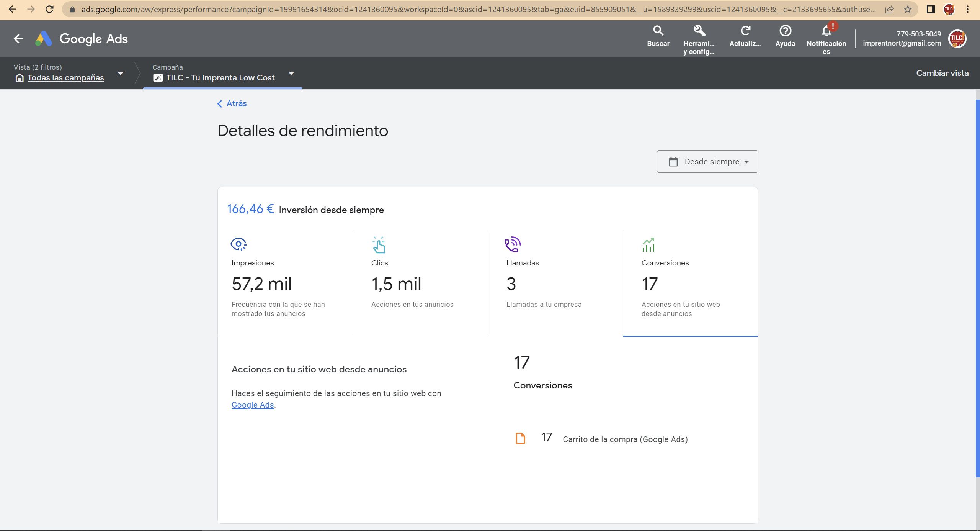Expand the TILC campaign selector dropdown
This screenshot has height=531, width=980.
[291, 73]
